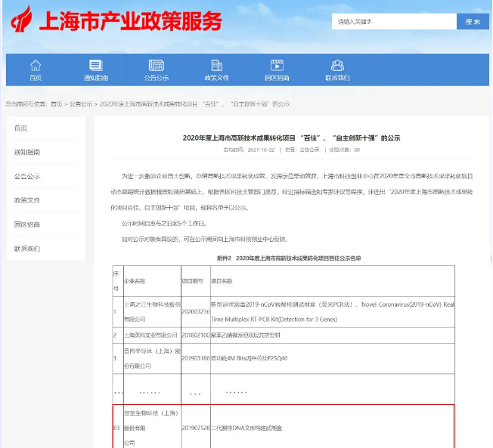Open 通知指南 label in blue navigation bar
The width and height of the screenshot is (493, 448).
click(95, 78)
